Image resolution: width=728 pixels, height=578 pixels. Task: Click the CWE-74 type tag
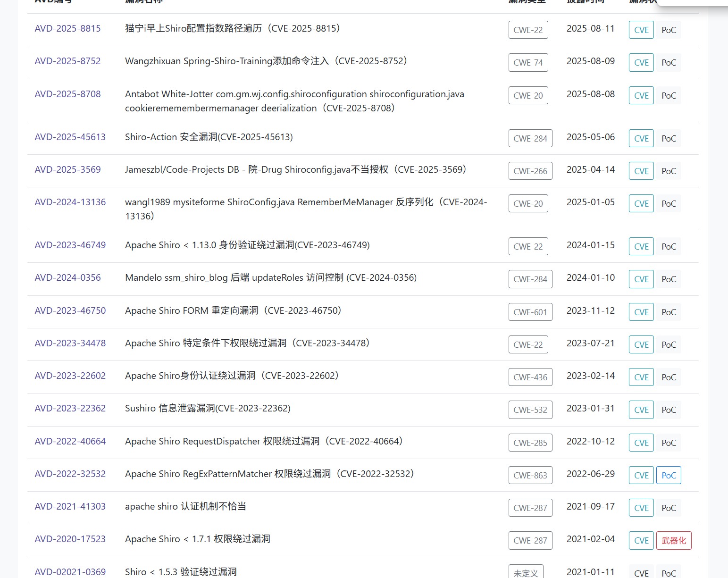[x=528, y=62]
